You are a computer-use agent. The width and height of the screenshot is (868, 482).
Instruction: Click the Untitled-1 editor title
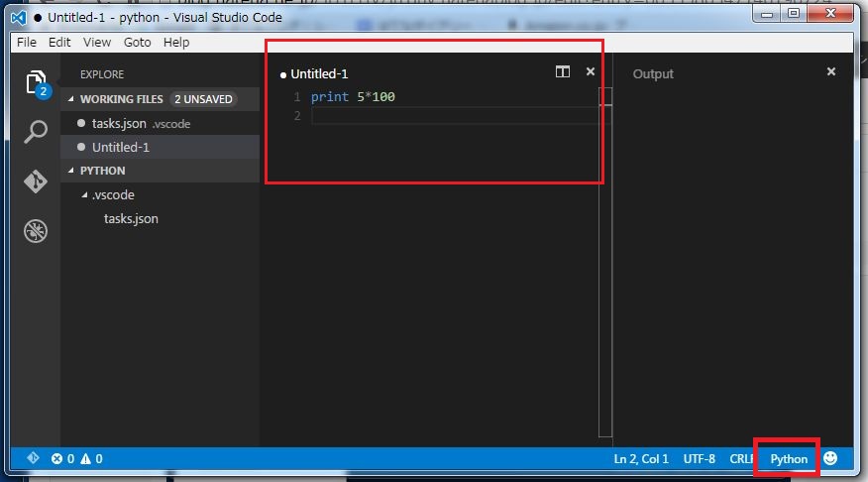pyautogui.click(x=319, y=73)
